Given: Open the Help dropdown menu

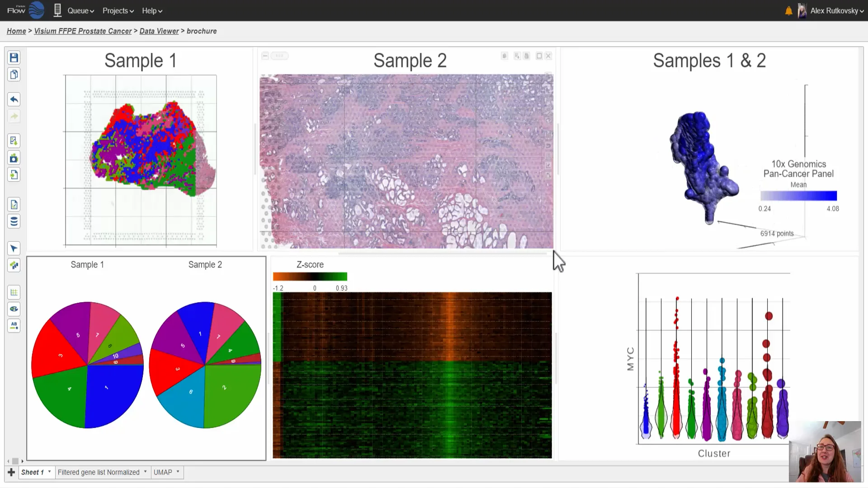Looking at the screenshot, I should tap(152, 11).
